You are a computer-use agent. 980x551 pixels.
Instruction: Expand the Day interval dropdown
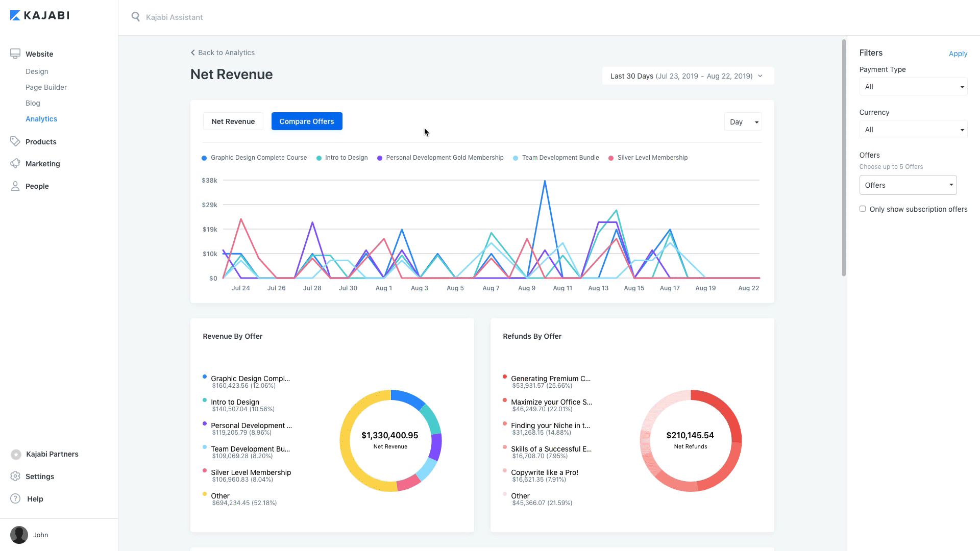[x=743, y=122]
